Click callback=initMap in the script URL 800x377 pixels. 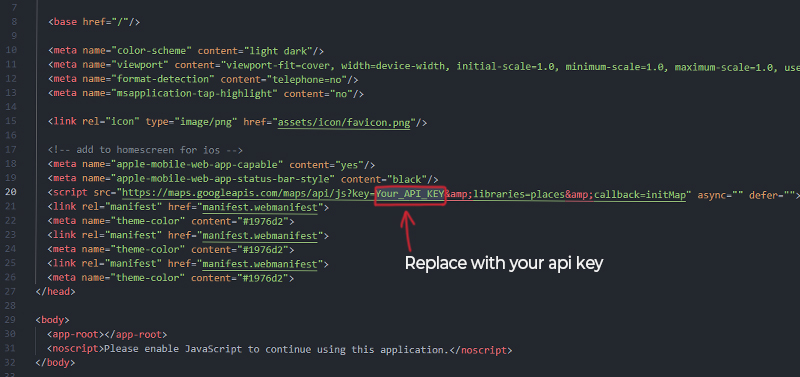639,194
